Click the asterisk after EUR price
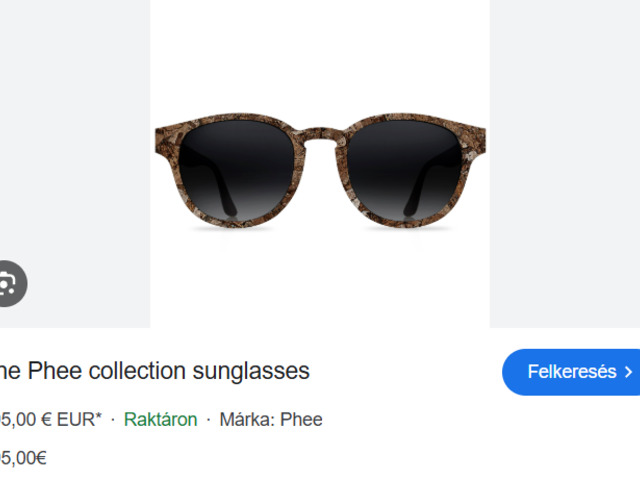This screenshot has height=480, width=640. [x=98, y=416]
